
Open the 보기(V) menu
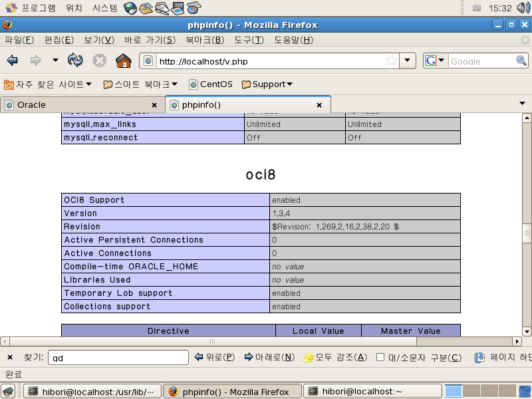click(99, 40)
